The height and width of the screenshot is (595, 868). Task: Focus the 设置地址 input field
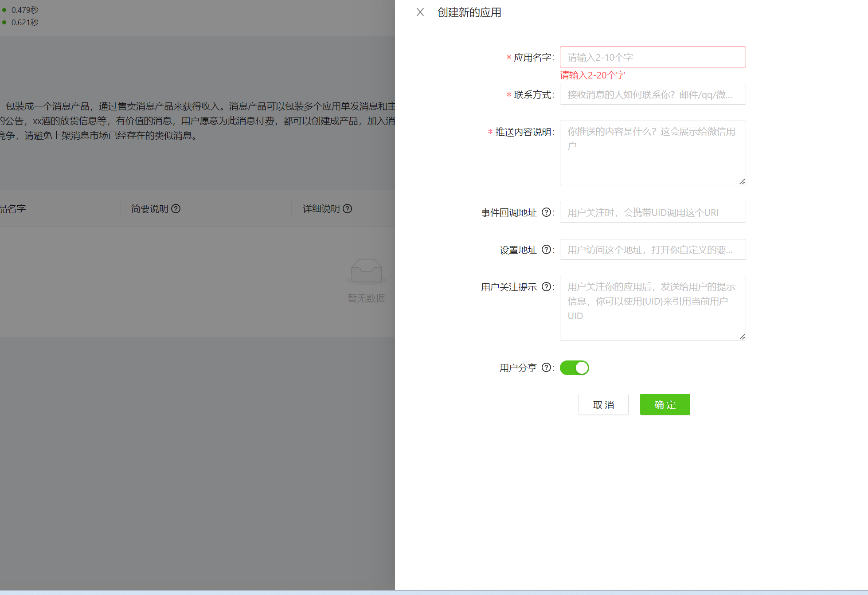point(653,250)
